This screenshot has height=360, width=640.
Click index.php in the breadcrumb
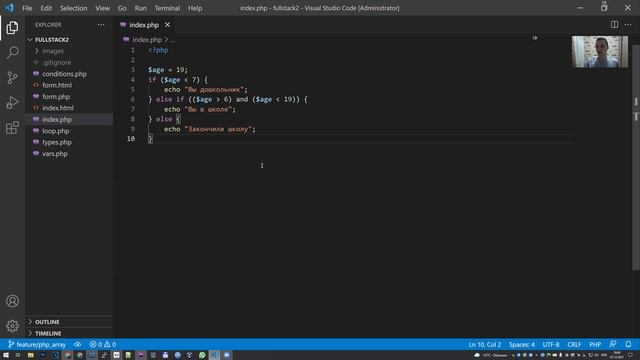147,40
